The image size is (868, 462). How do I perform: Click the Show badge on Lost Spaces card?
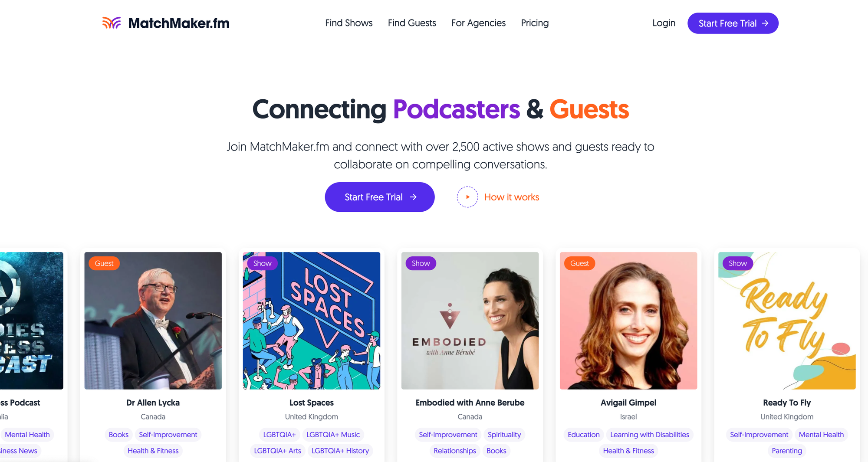coord(262,263)
